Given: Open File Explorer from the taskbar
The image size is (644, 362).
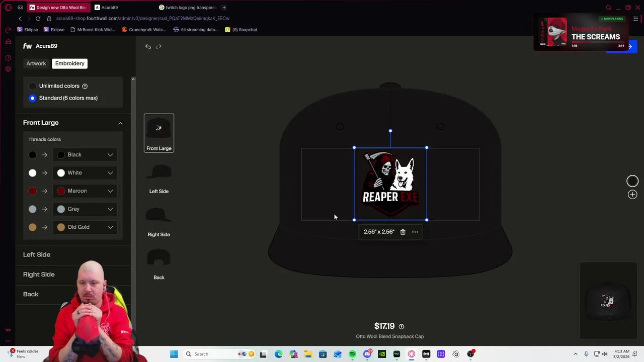Looking at the screenshot, I should point(308,354).
